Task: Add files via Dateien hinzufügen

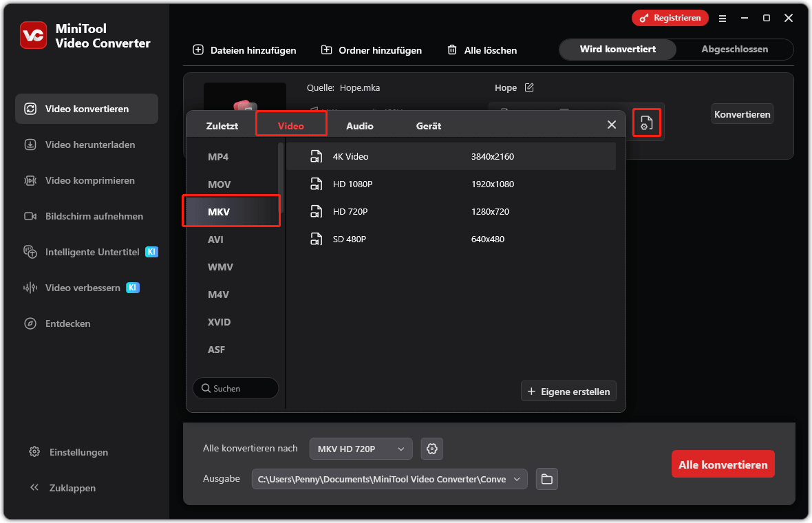Action: (x=244, y=50)
